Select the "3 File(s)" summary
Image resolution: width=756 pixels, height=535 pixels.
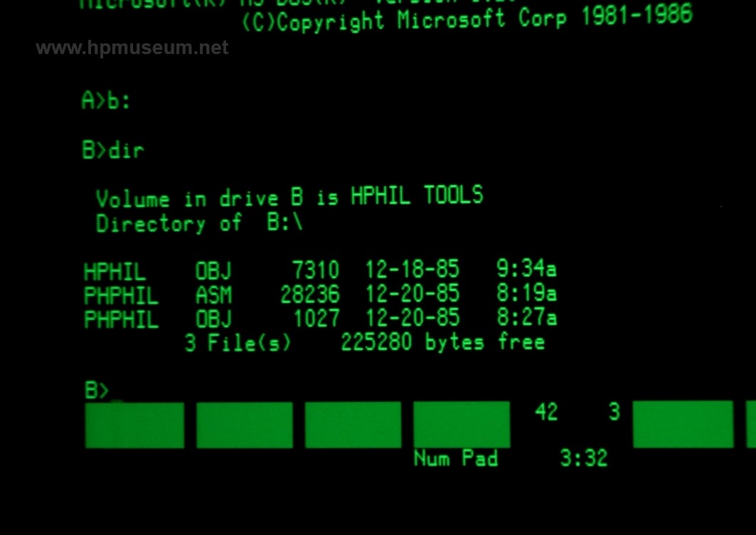pos(238,343)
